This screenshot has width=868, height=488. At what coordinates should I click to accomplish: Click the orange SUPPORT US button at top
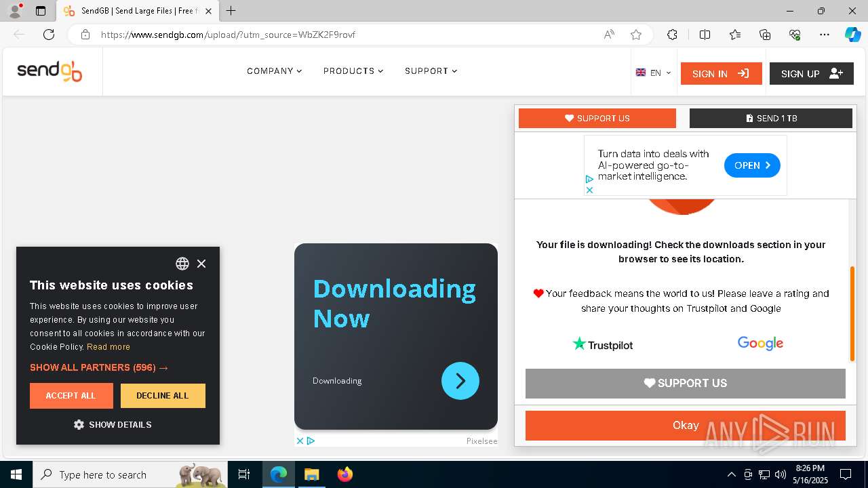click(x=597, y=118)
